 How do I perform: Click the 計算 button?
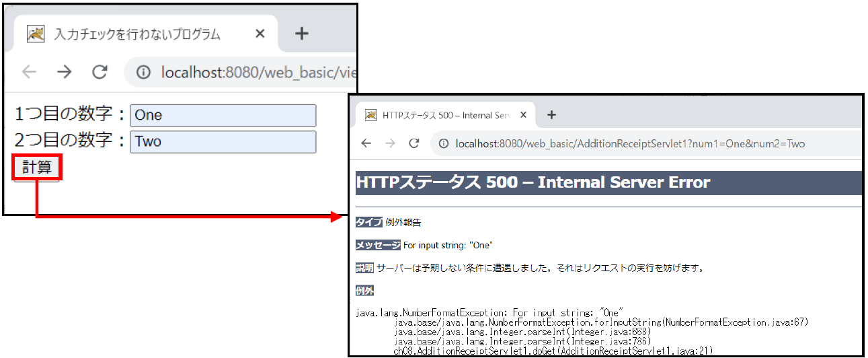point(37,168)
